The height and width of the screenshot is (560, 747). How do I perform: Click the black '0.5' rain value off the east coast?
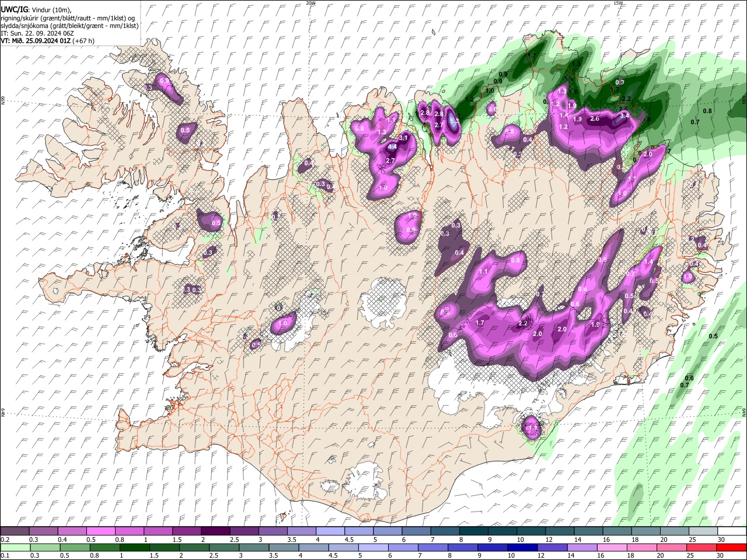click(713, 336)
